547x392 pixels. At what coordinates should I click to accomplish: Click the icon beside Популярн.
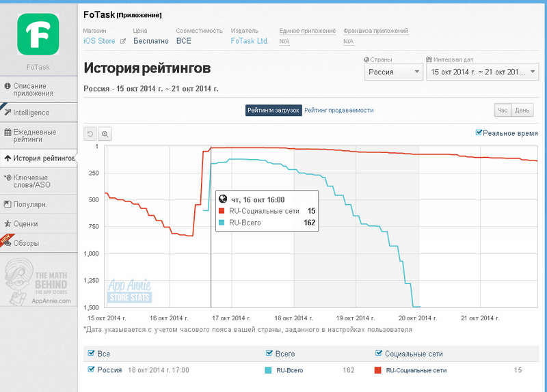pyautogui.click(x=8, y=204)
